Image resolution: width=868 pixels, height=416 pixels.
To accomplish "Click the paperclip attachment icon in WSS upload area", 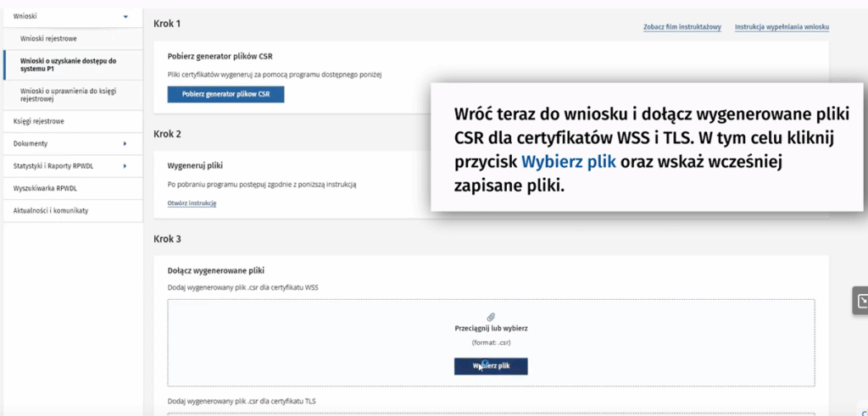I will (491, 316).
